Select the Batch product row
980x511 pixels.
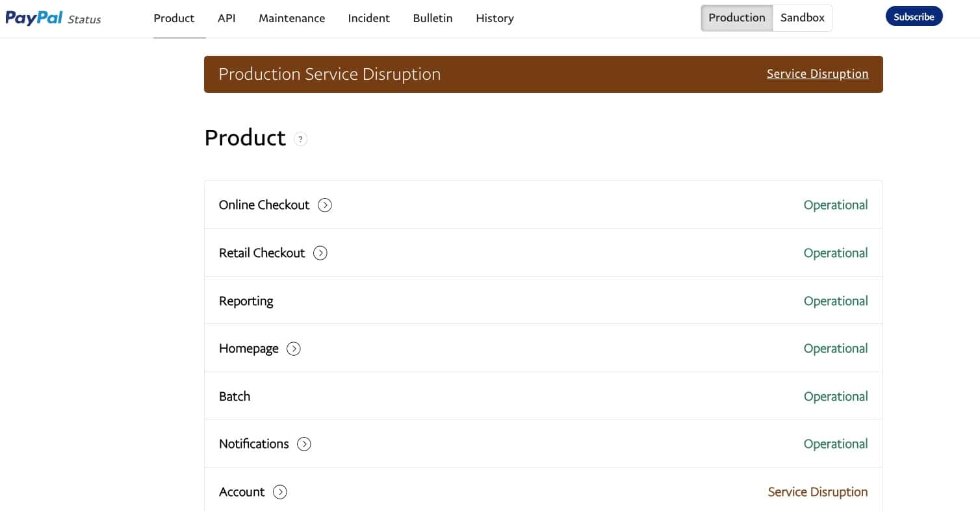click(235, 397)
